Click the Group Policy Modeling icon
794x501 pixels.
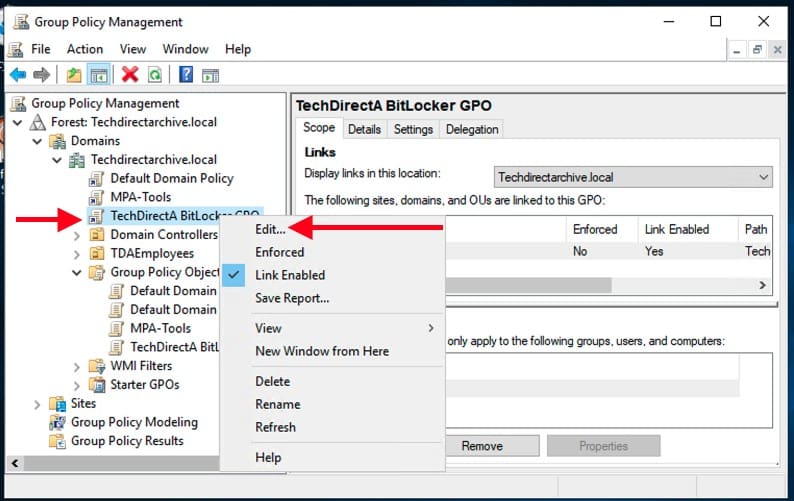click(58, 422)
